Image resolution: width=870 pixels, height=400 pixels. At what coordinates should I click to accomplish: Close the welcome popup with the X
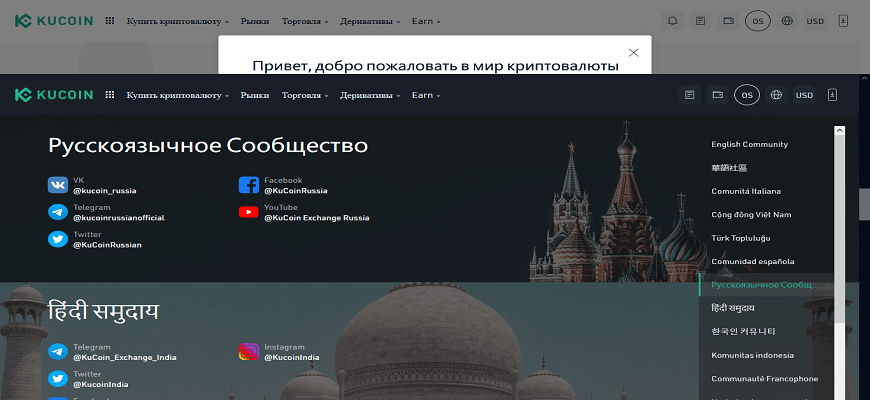pyautogui.click(x=633, y=52)
